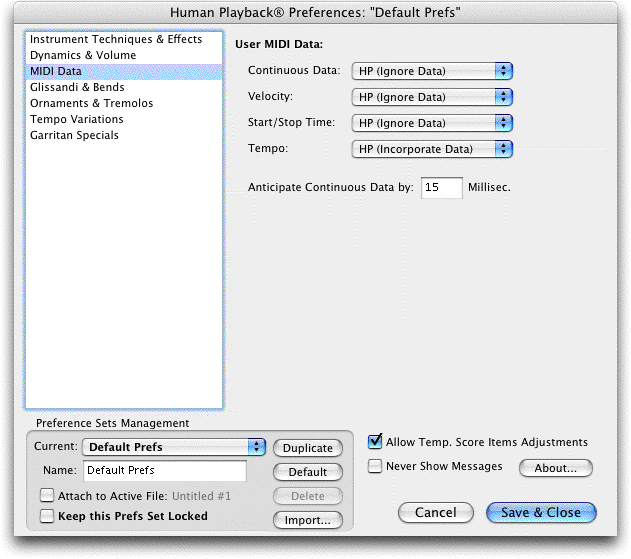Enable Never Show Messages checkbox

pyautogui.click(x=375, y=466)
